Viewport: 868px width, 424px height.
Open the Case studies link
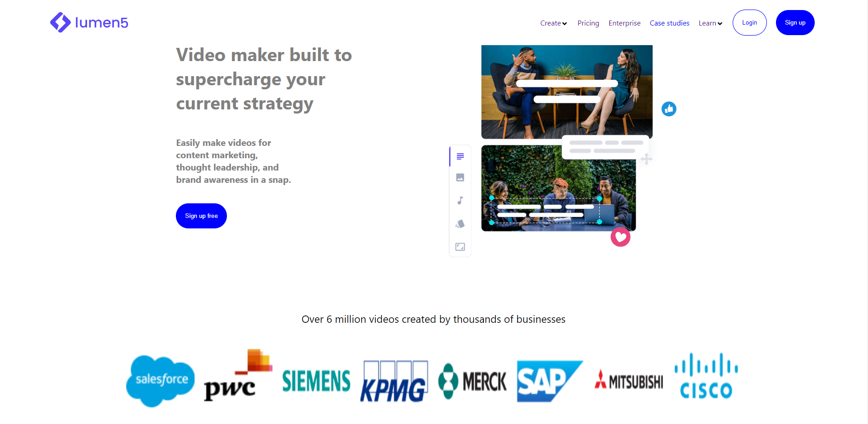click(x=669, y=23)
